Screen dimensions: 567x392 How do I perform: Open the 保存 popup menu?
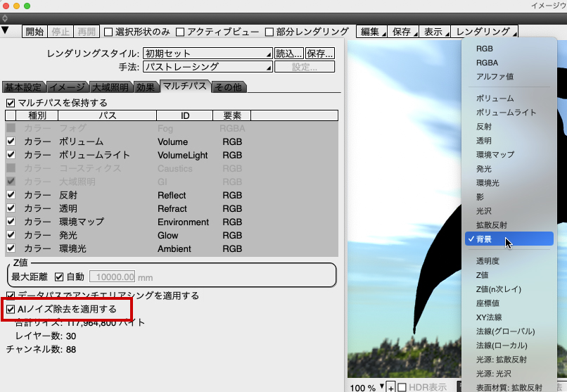click(403, 32)
